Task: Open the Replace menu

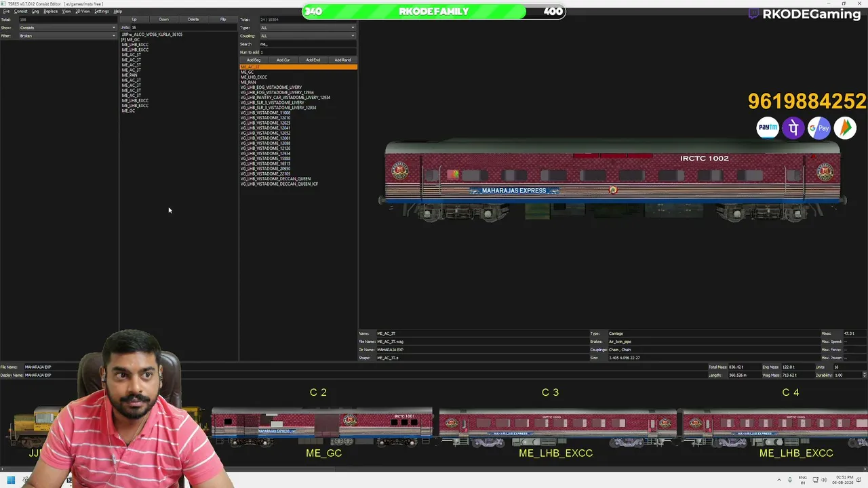Action: pyautogui.click(x=51, y=12)
